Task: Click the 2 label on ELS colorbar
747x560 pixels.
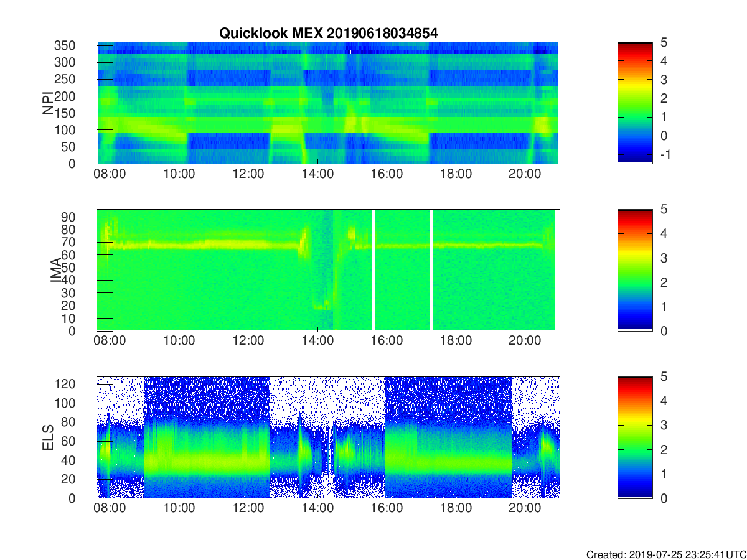Action: (x=663, y=449)
